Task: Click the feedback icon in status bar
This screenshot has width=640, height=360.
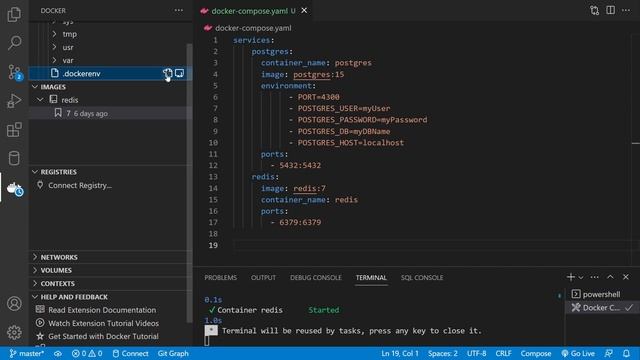Action: coord(609,353)
